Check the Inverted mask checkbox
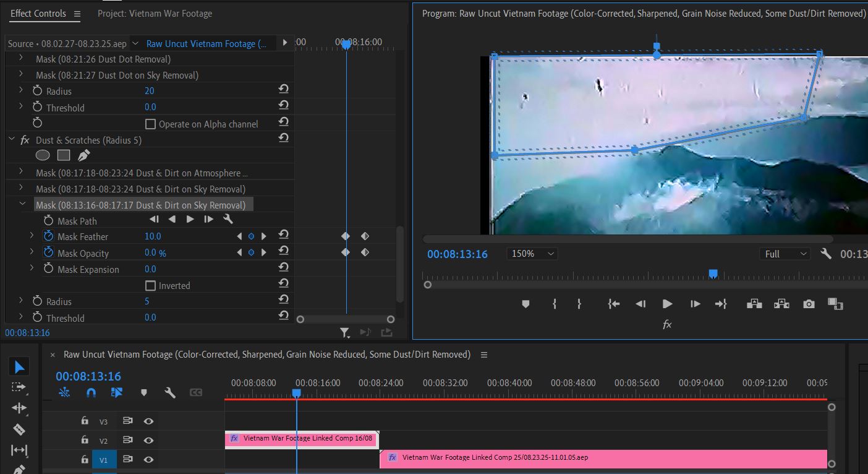This screenshot has height=474, width=868. tap(150, 285)
